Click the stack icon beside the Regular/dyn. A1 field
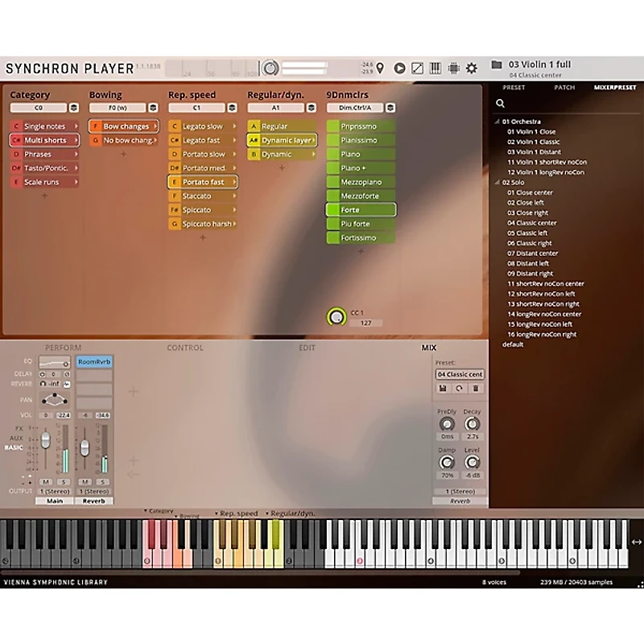 coord(312,108)
